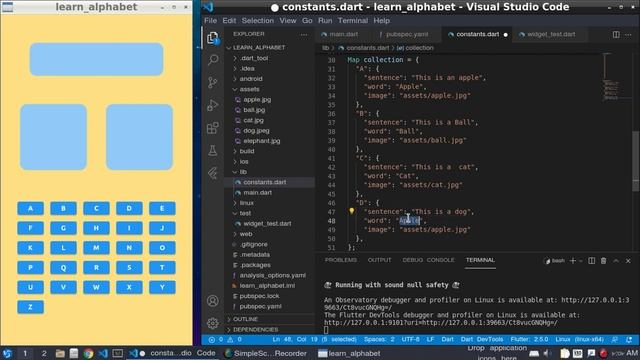Click Spaces: 2 indentation in status bar
This screenshot has width=640, height=360.
point(379,340)
